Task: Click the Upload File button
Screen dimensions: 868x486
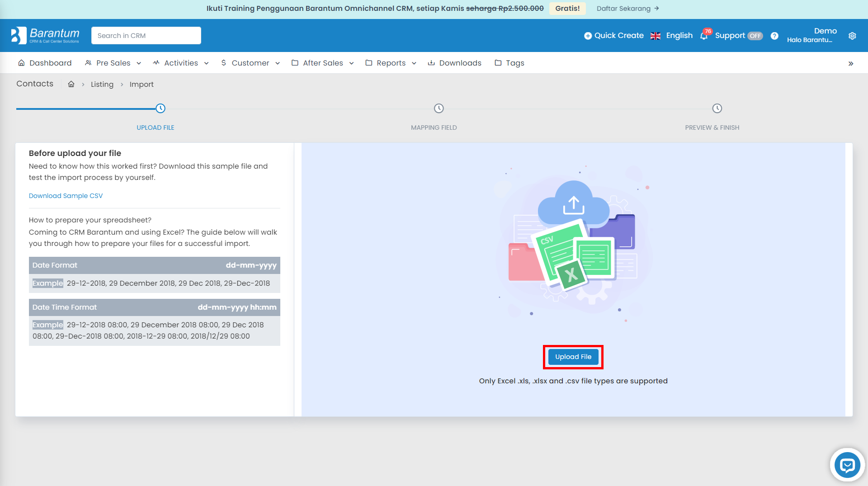Action: [x=573, y=357]
